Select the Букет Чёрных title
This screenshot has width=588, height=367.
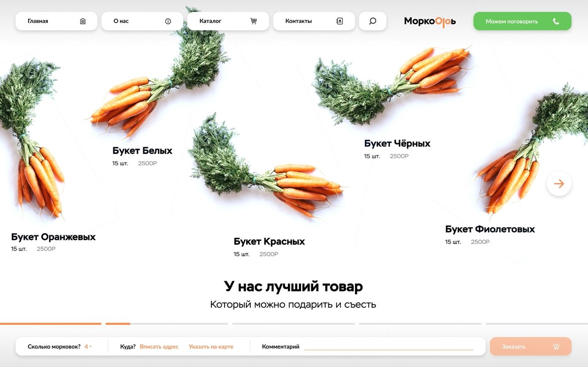[397, 143]
